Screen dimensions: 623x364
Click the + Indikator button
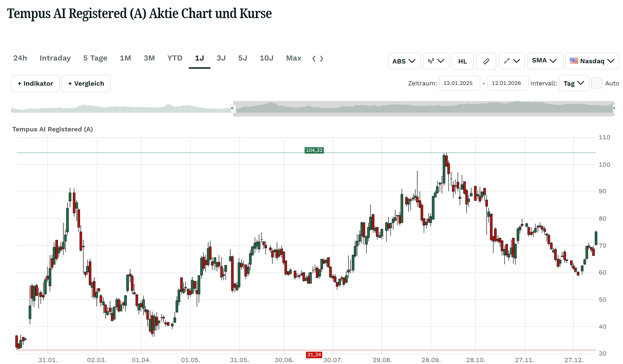[35, 83]
